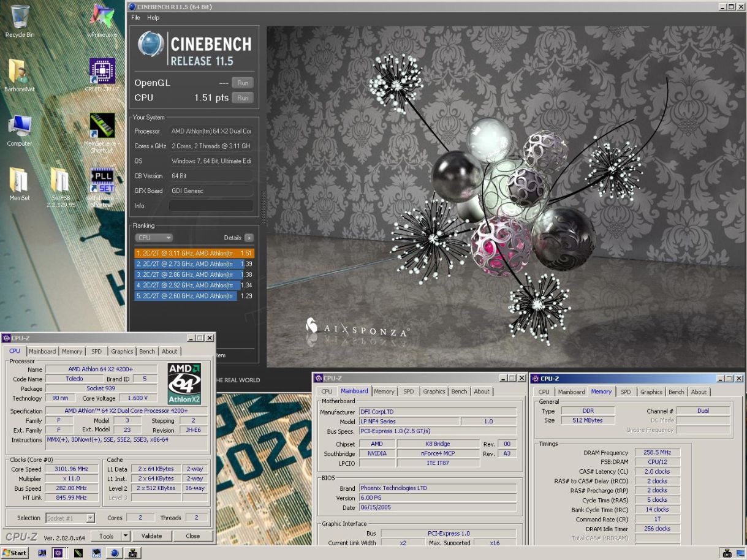Click the BIOS Brand Phoenix Technologies LTD
This screenshot has height=560, width=747.
(438, 488)
